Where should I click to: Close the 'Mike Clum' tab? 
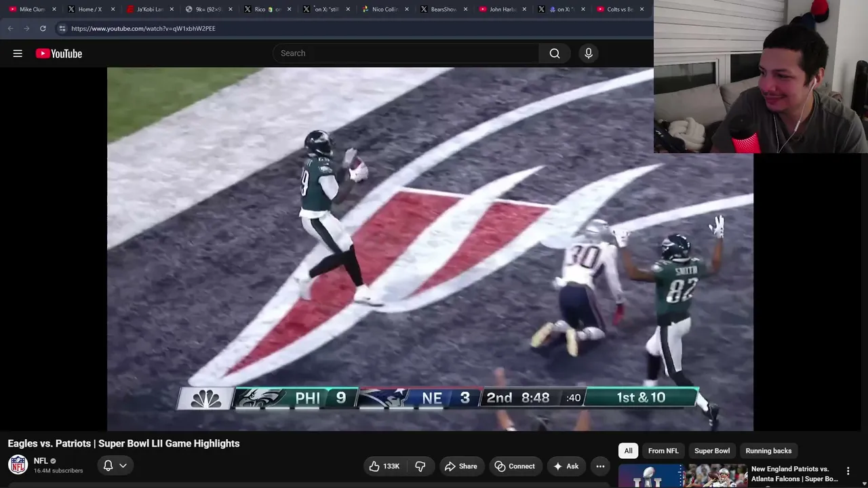pyautogui.click(x=54, y=9)
